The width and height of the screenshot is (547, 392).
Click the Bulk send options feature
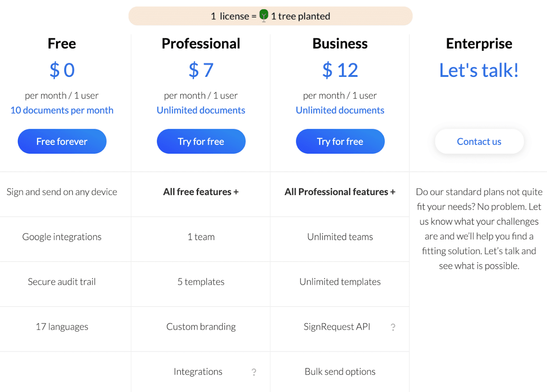[x=340, y=372]
